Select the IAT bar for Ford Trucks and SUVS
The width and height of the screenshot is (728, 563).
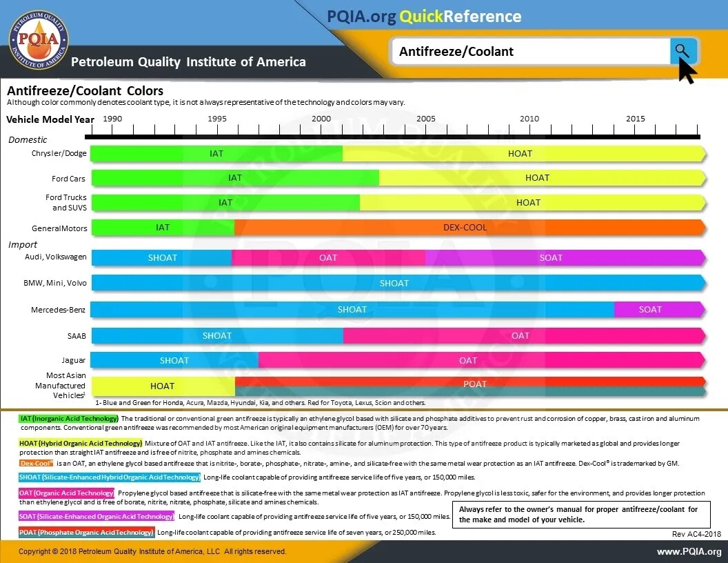click(x=225, y=203)
